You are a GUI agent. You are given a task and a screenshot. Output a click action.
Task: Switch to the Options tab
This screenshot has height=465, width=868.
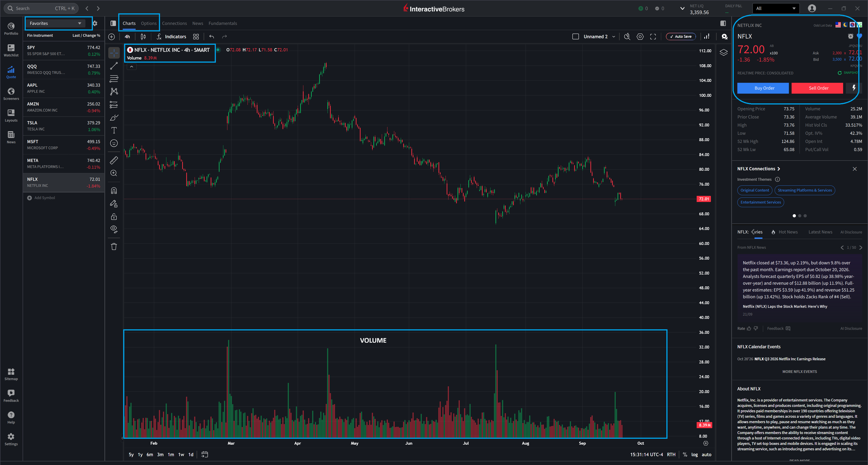tap(149, 23)
